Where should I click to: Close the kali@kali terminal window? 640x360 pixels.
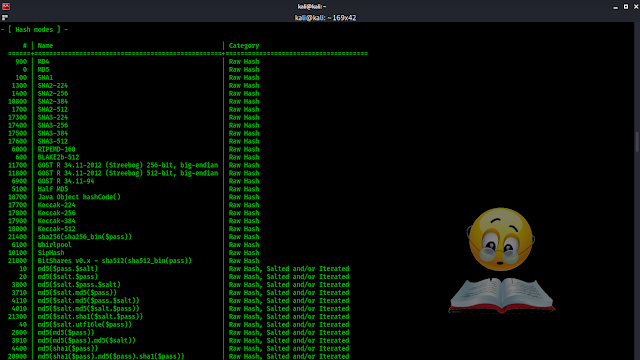[x=636, y=7]
